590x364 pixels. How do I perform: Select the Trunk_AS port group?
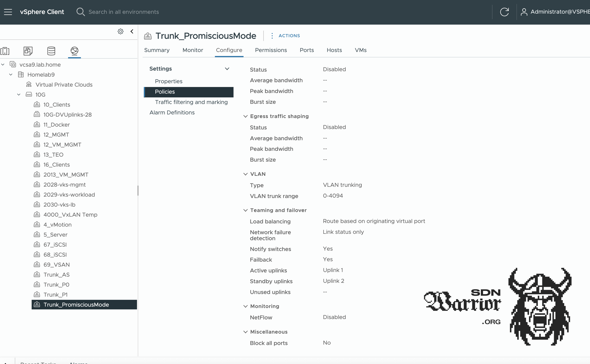tap(56, 275)
